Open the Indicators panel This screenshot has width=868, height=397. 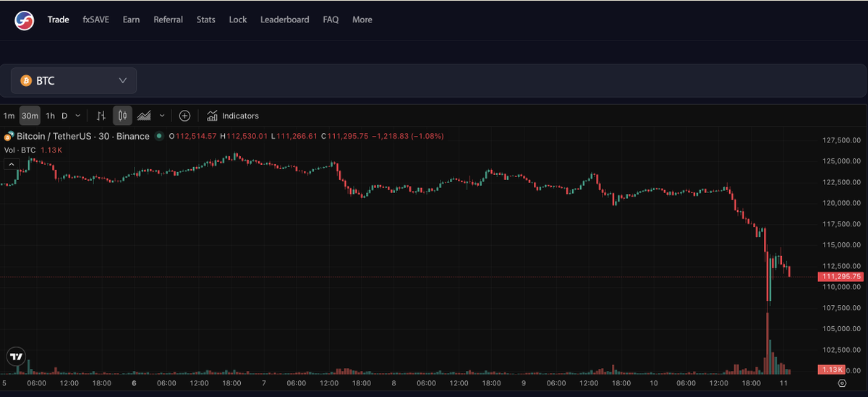(232, 116)
